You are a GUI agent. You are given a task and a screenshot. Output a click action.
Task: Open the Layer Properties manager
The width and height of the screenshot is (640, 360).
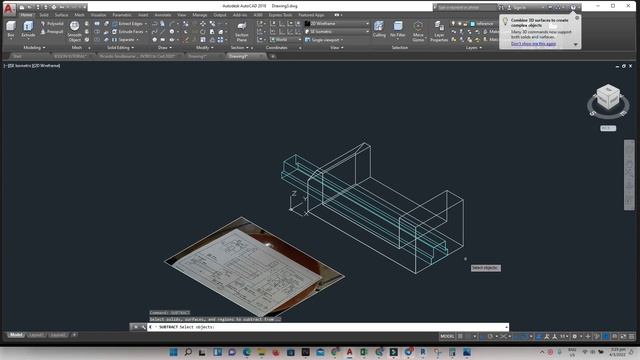coord(439,31)
